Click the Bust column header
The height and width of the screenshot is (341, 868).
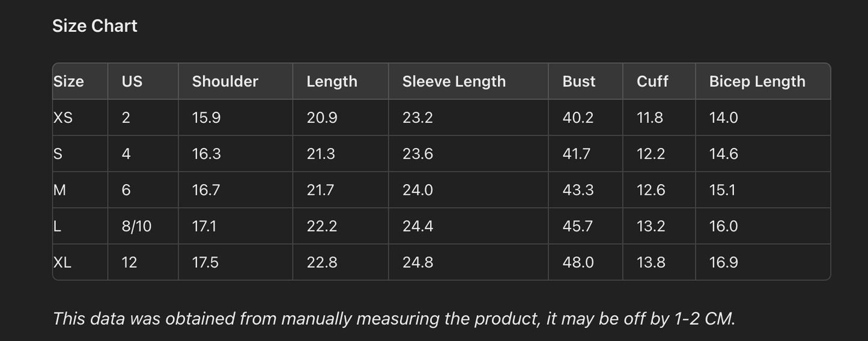pyautogui.click(x=578, y=81)
